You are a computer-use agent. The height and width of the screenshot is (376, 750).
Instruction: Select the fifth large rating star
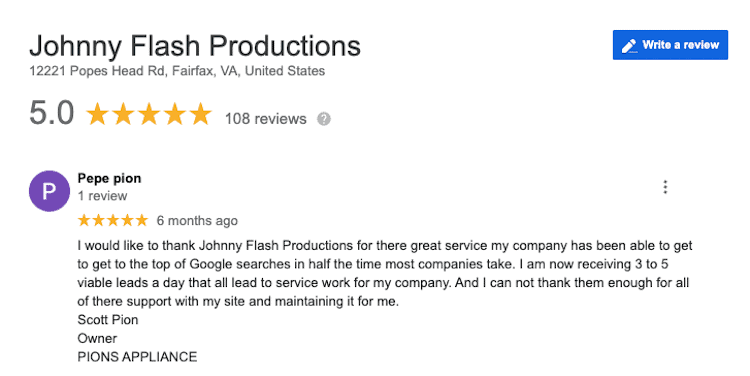click(200, 114)
